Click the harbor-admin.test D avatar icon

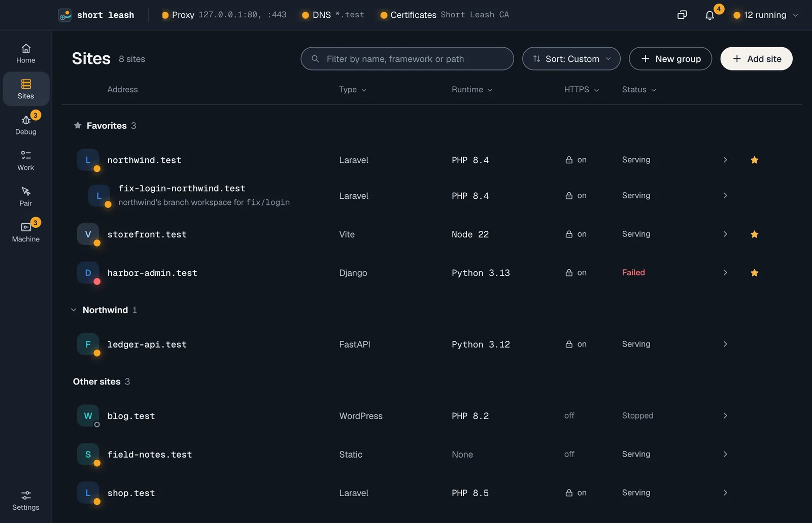88,273
